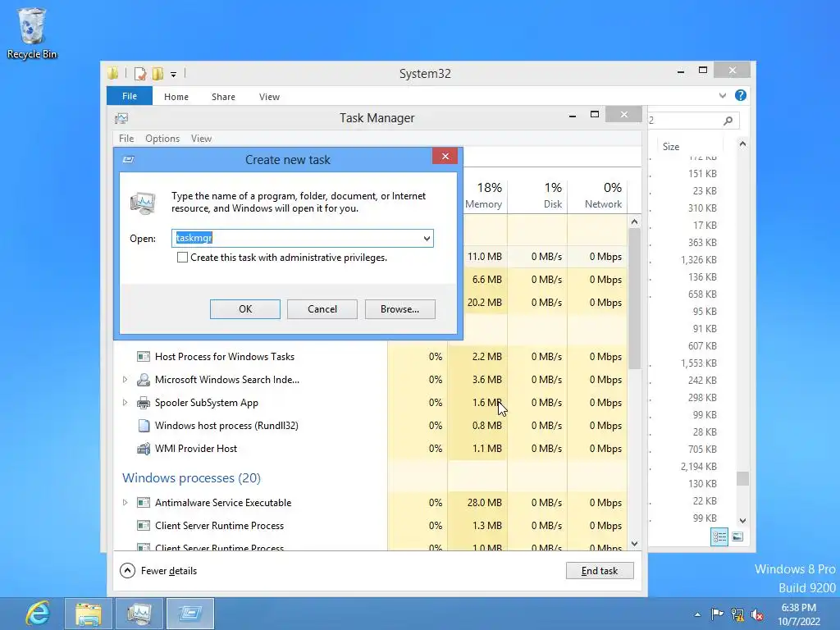
Task: Launch Internet Explorer from the taskbar
Action: pyautogui.click(x=38, y=614)
